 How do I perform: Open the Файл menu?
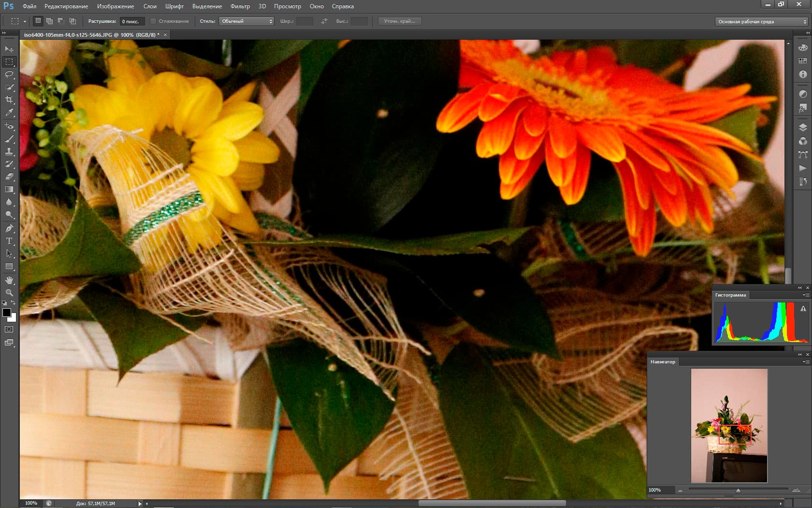pyautogui.click(x=29, y=6)
